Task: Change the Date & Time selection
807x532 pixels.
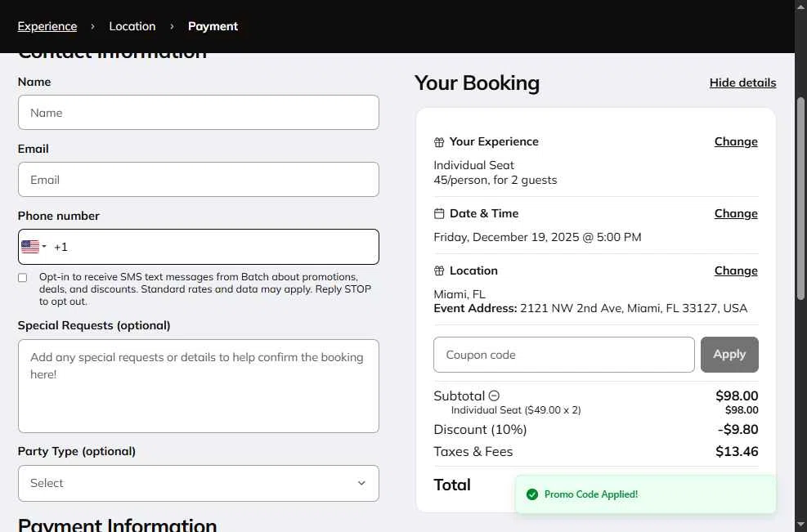Action: pyautogui.click(x=736, y=213)
